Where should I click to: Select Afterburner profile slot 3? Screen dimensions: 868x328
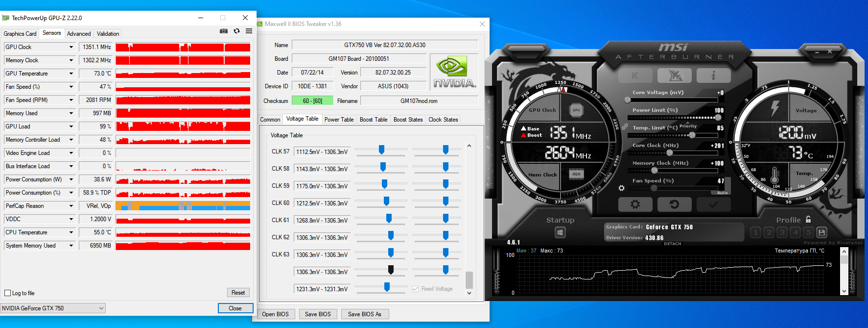coord(782,232)
